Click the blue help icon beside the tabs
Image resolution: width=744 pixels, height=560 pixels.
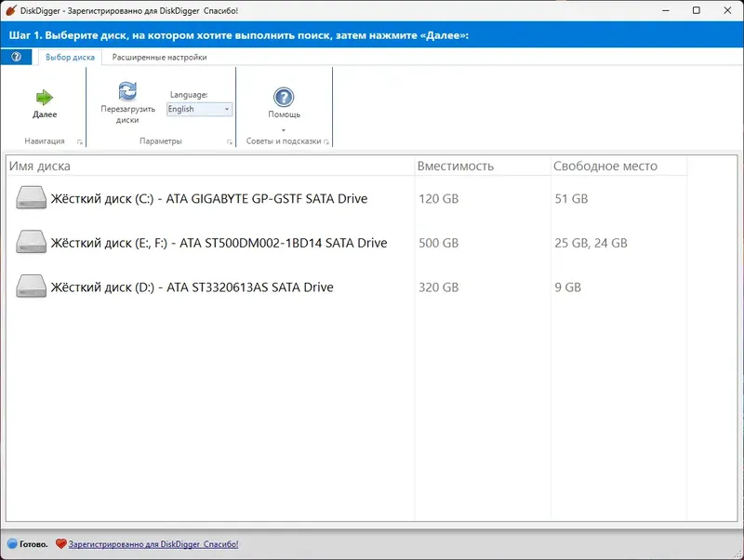(x=16, y=57)
